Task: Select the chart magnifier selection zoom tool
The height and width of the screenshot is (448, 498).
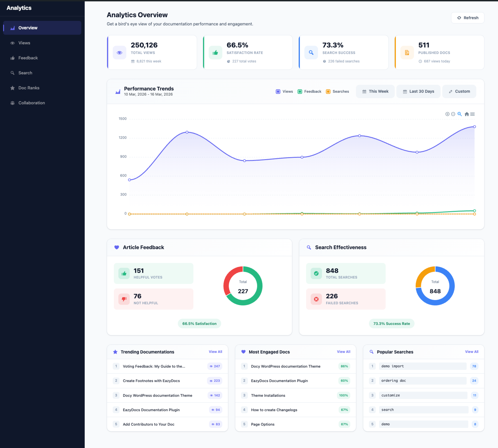Action: coord(459,114)
